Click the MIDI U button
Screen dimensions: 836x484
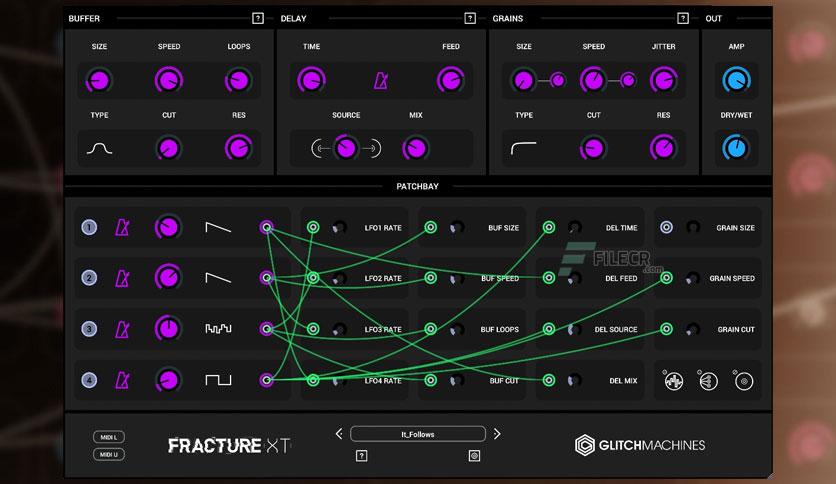pyautogui.click(x=109, y=455)
